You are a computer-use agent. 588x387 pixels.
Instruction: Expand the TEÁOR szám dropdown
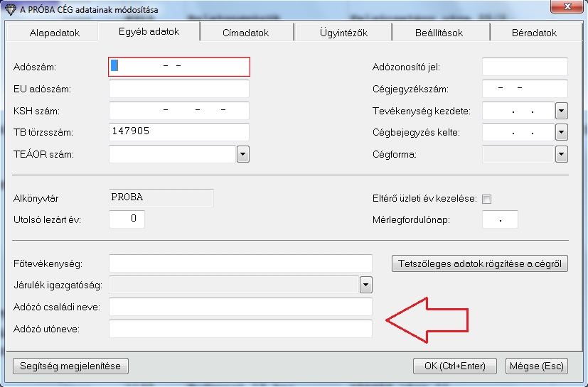(x=242, y=154)
